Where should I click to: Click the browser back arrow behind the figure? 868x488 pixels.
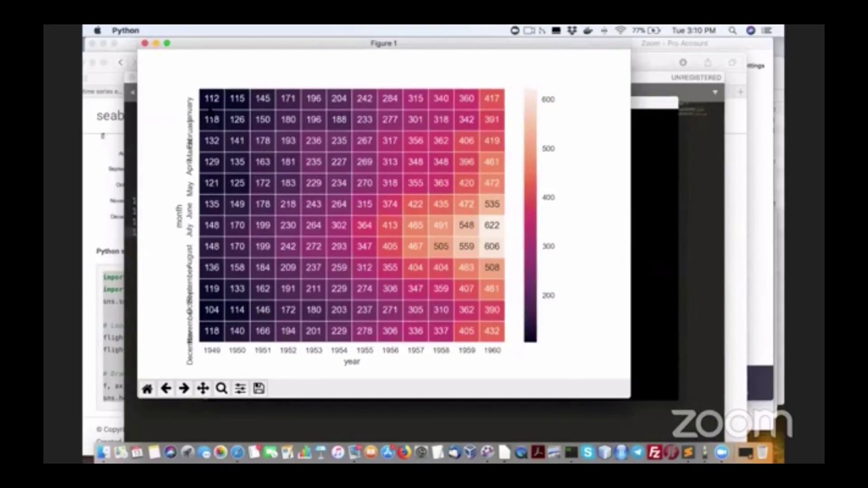tap(121, 62)
